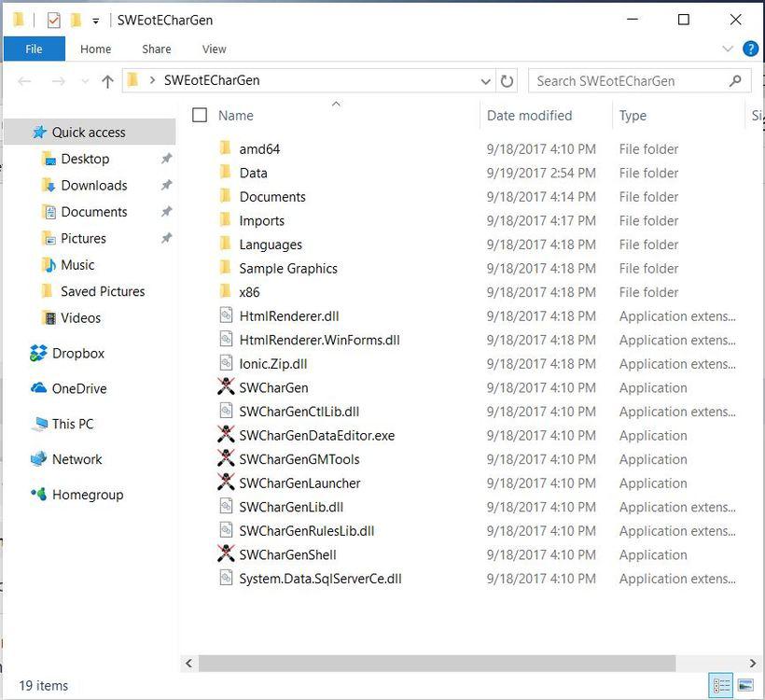Viewport: 765px width, 700px height.
Task: Open the Quick Access Toolbar customize dropdown
Action: click(95, 21)
